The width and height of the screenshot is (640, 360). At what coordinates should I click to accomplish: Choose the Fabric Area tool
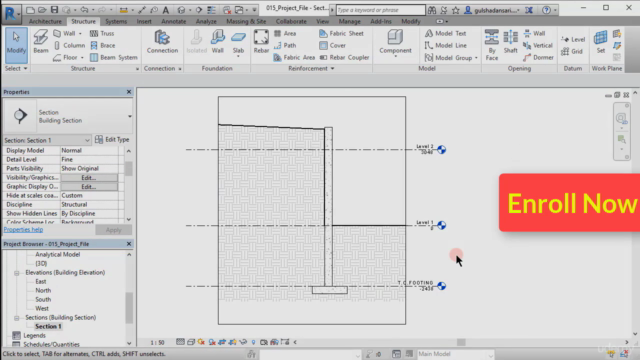coord(294,58)
